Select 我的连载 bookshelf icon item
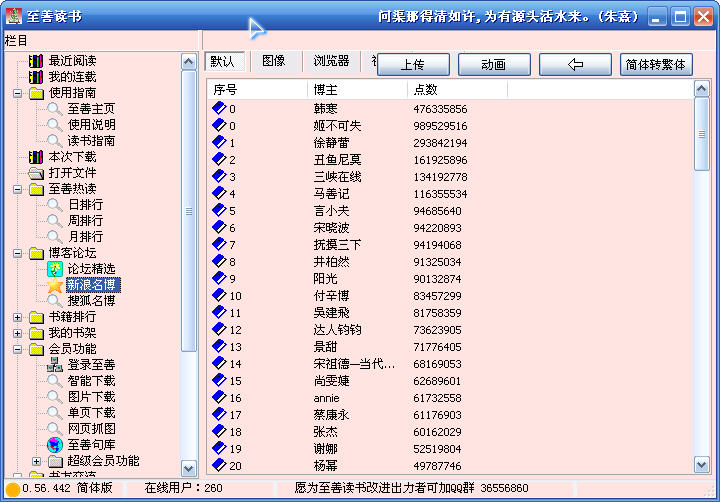Viewport: 720px width, 502px height. 36,77
